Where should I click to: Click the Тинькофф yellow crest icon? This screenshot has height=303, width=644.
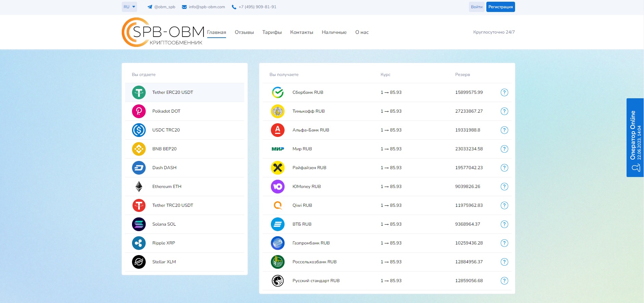tap(278, 111)
